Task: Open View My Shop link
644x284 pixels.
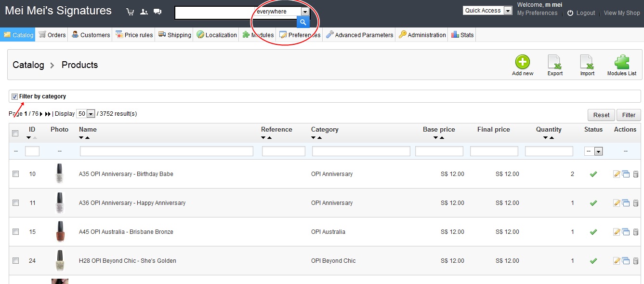Action: click(x=622, y=13)
